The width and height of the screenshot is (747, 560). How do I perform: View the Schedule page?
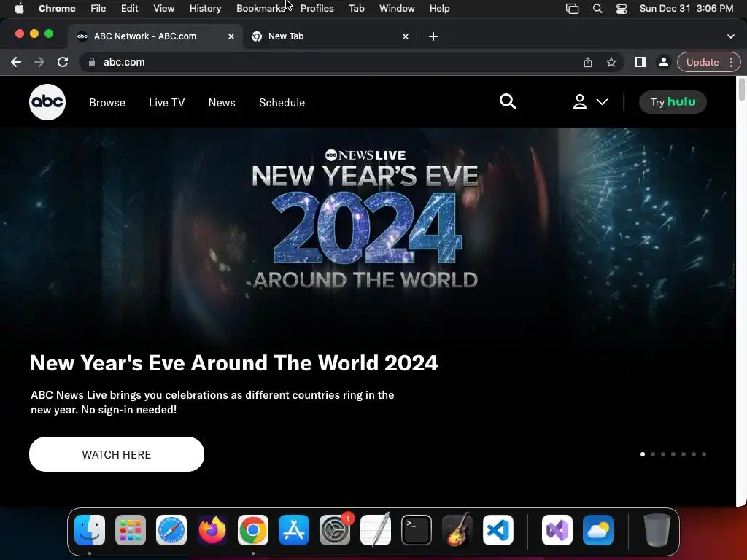point(282,103)
